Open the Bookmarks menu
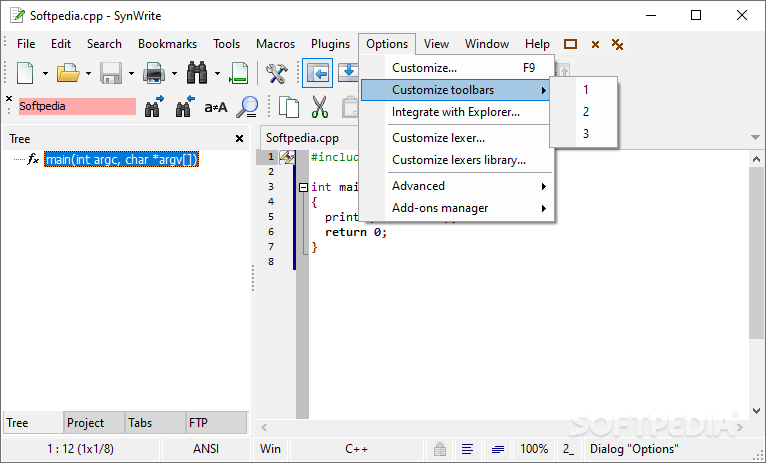The image size is (766, 463). [x=168, y=44]
